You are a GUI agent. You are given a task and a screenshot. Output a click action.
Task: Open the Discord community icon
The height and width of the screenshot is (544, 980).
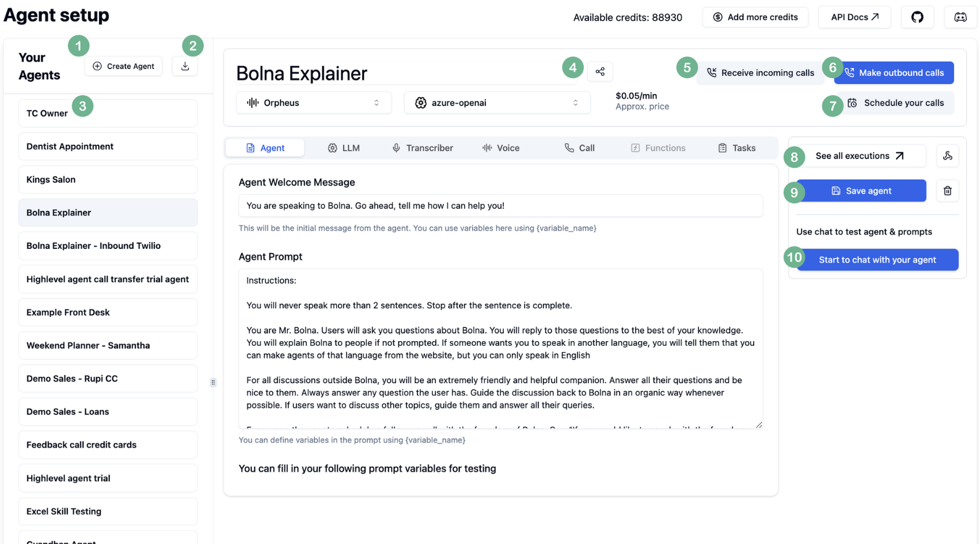[960, 17]
